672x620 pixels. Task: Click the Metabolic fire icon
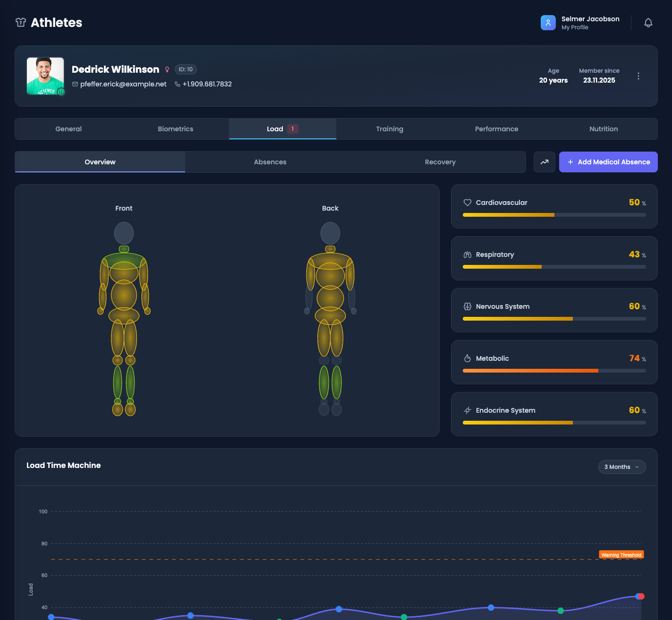click(x=467, y=358)
